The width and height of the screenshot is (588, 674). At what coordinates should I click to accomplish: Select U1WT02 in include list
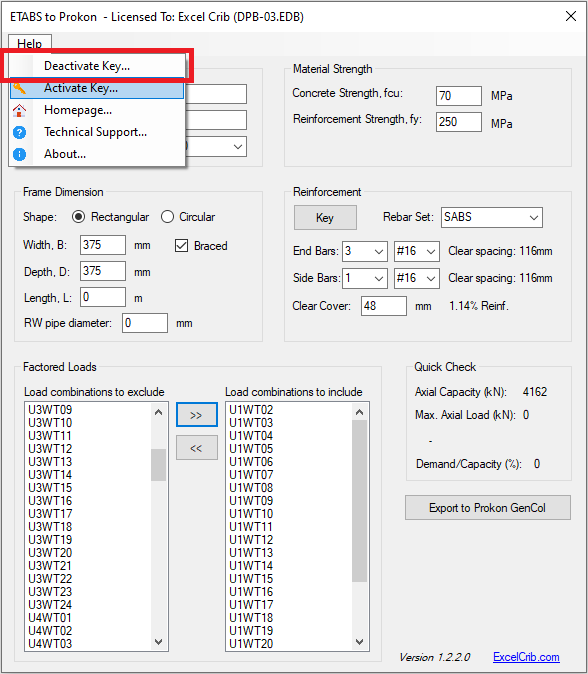[251, 410]
